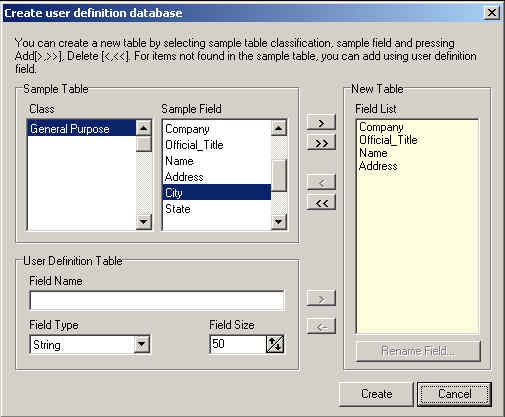Click the Field Name text box

(x=157, y=300)
